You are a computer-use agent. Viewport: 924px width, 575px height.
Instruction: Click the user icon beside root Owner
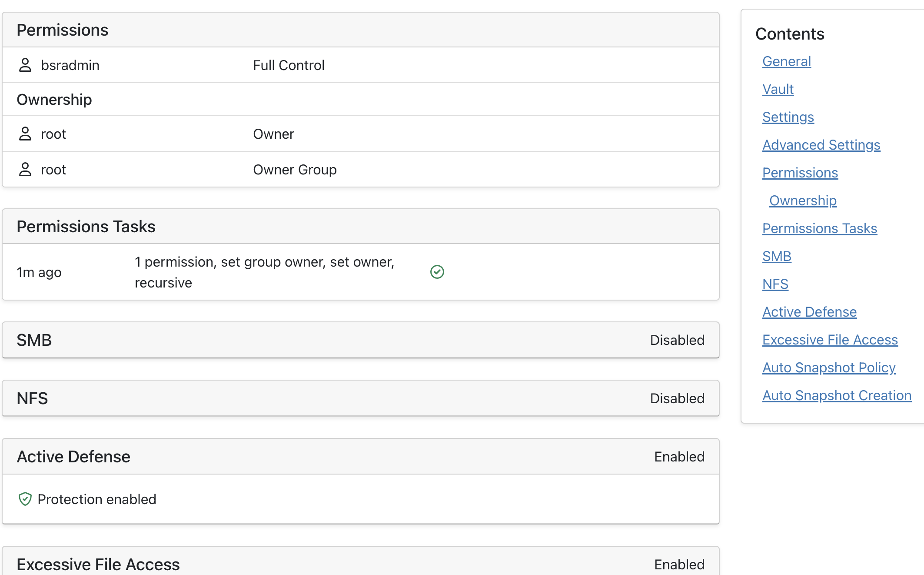[25, 134]
